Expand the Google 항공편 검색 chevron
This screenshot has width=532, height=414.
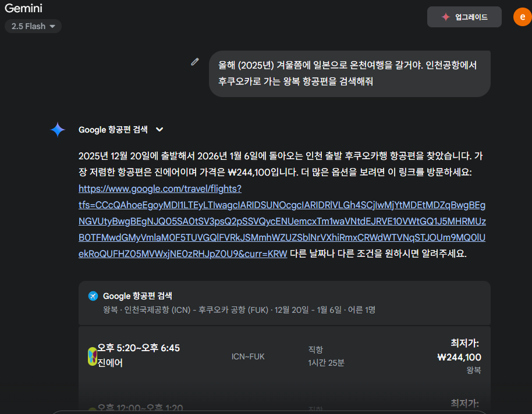[x=159, y=130]
